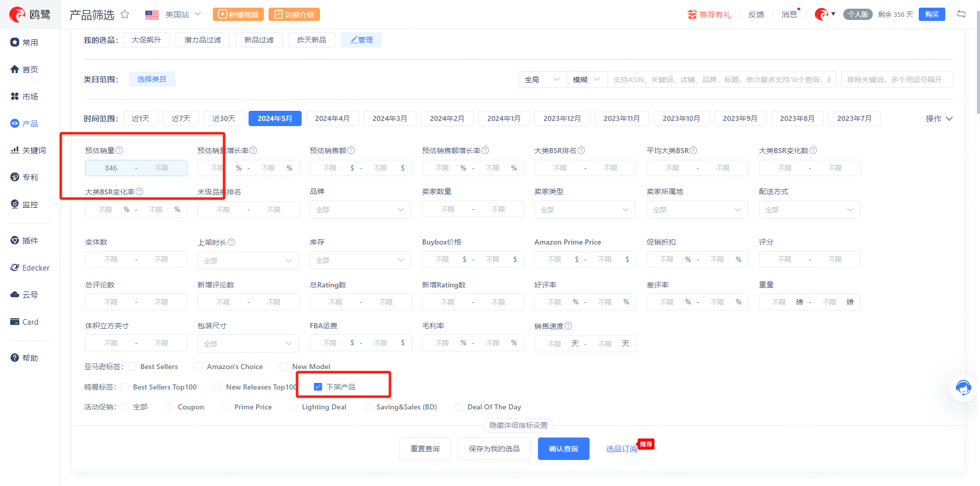Show help tooltip for 销售速度

[569, 326]
